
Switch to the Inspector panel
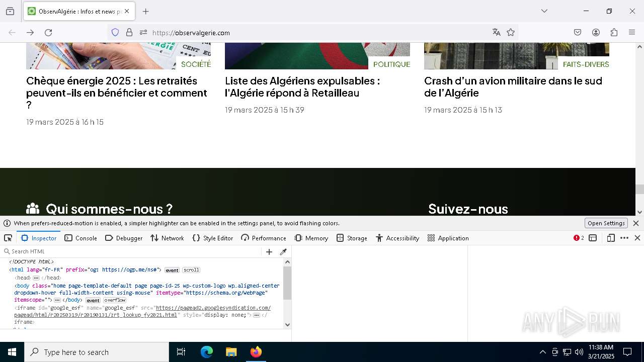tap(39, 238)
